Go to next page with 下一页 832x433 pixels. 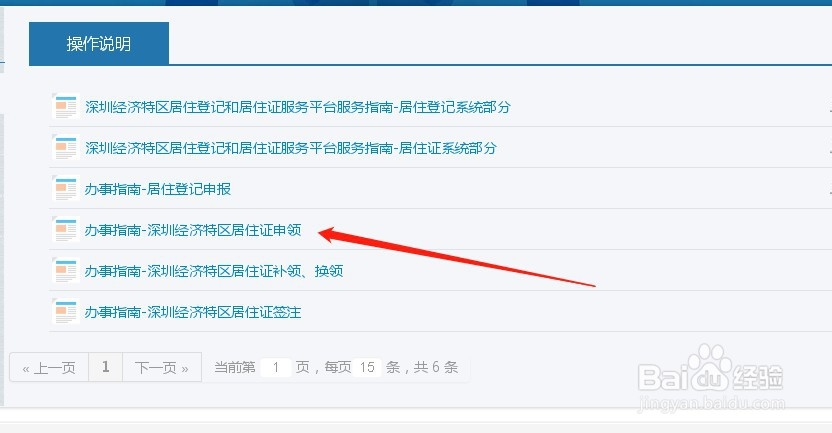(x=162, y=367)
